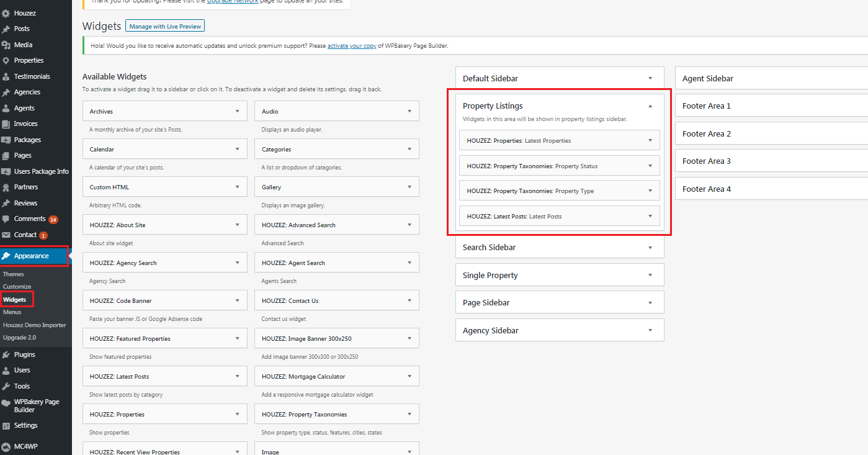Click the Houzez gear icon in sidebar
Image resolution: width=868 pixels, height=455 pixels.
[x=6, y=13]
